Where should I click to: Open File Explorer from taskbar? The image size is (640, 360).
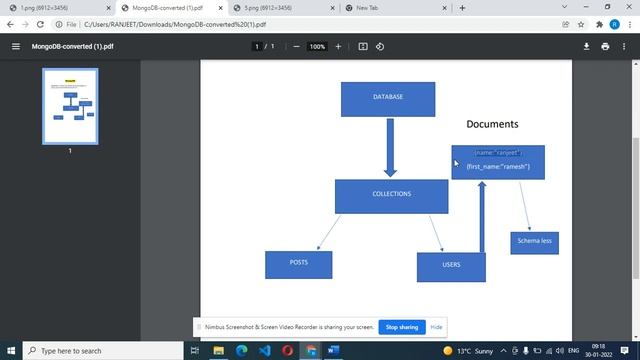219,351
